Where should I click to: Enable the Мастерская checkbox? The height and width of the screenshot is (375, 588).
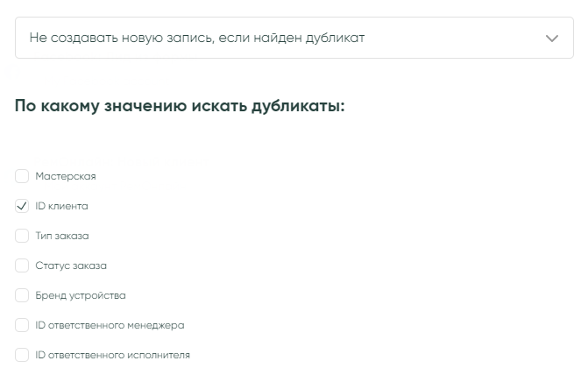click(22, 176)
